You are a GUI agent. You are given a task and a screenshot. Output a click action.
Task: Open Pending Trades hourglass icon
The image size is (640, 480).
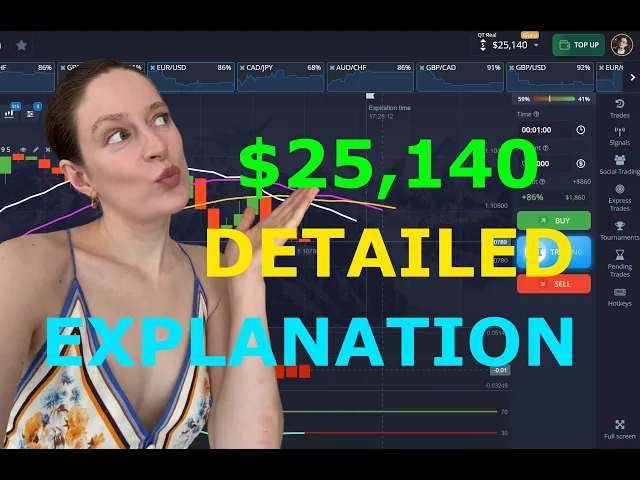[620, 255]
